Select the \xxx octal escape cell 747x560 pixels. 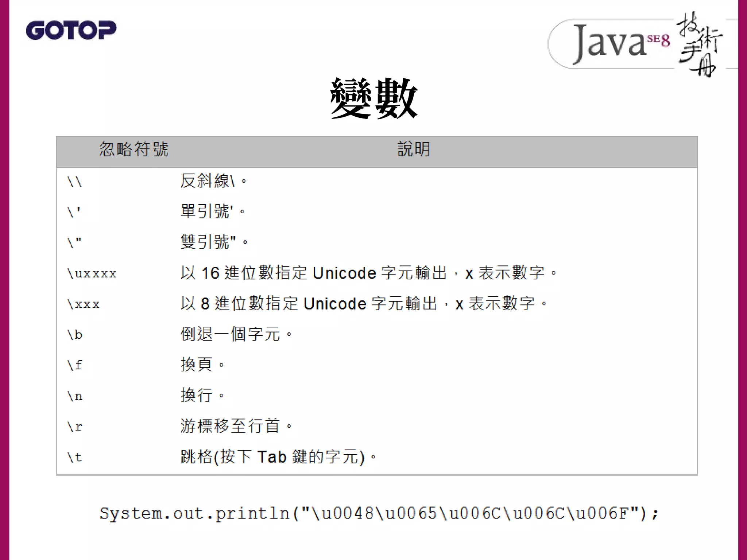point(84,304)
